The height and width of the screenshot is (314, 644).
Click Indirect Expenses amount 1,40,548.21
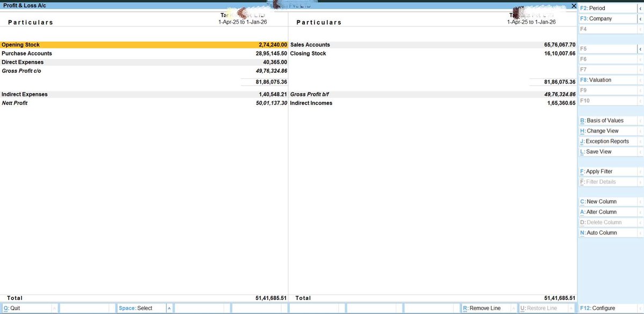coord(273,94)
